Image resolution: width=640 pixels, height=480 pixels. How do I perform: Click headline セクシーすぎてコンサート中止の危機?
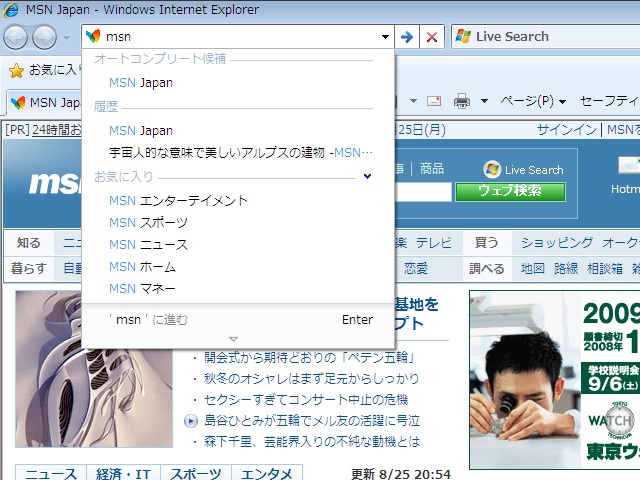pyautogui.click(x=306, y=400)
